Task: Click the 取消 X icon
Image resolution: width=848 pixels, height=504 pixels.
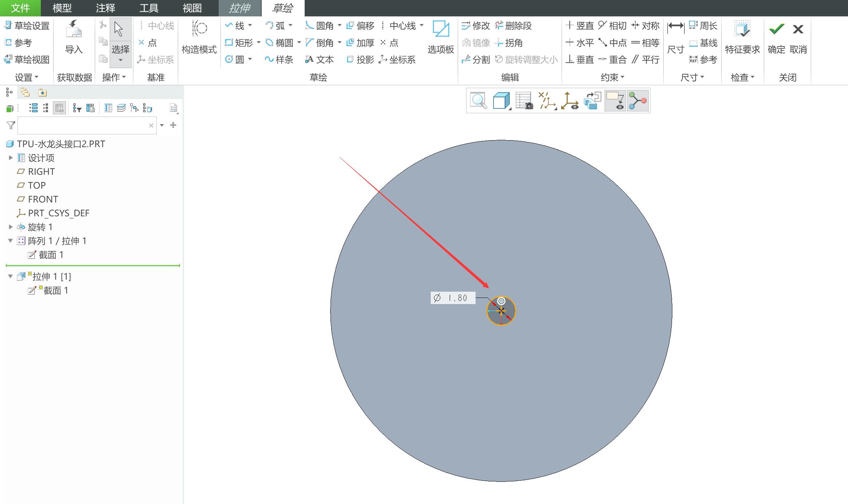Action: (798, 29)
